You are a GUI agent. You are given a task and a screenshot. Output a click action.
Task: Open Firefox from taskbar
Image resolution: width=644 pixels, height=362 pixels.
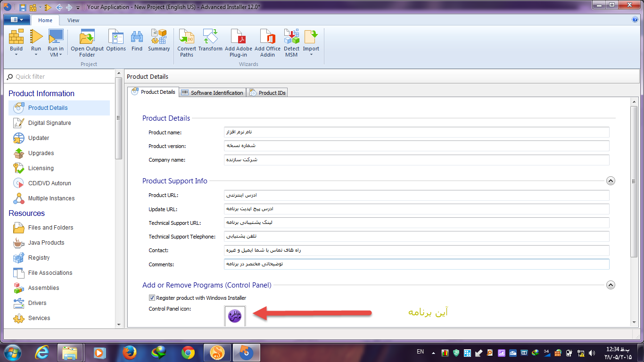pyautogui.click(x=129, y=352)
